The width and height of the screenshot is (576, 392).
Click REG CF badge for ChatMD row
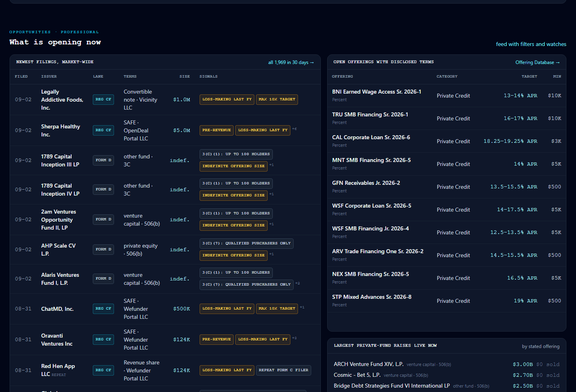click(x=103, y=308)
